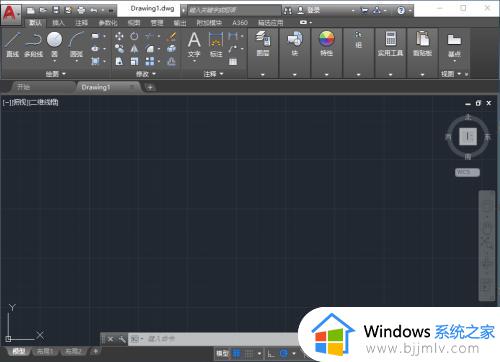Click the Dimension (标注) tool
The height and width of the screenshot is (362, 500).
click(216, 44)
